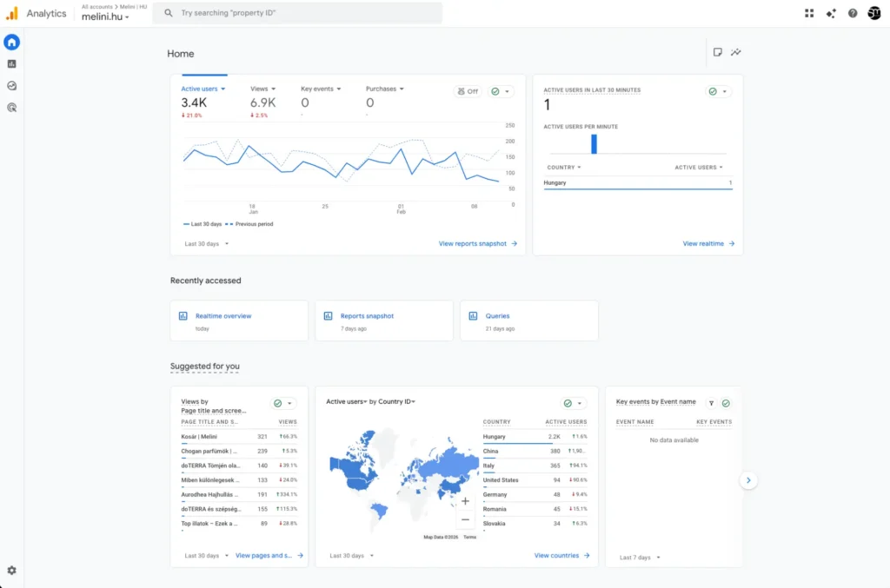The height and width of the screenshot is (588, 890).
Task: Select the Advertising target icon in the sidebar
Action: pyautogui.click(x=11, y=108)
